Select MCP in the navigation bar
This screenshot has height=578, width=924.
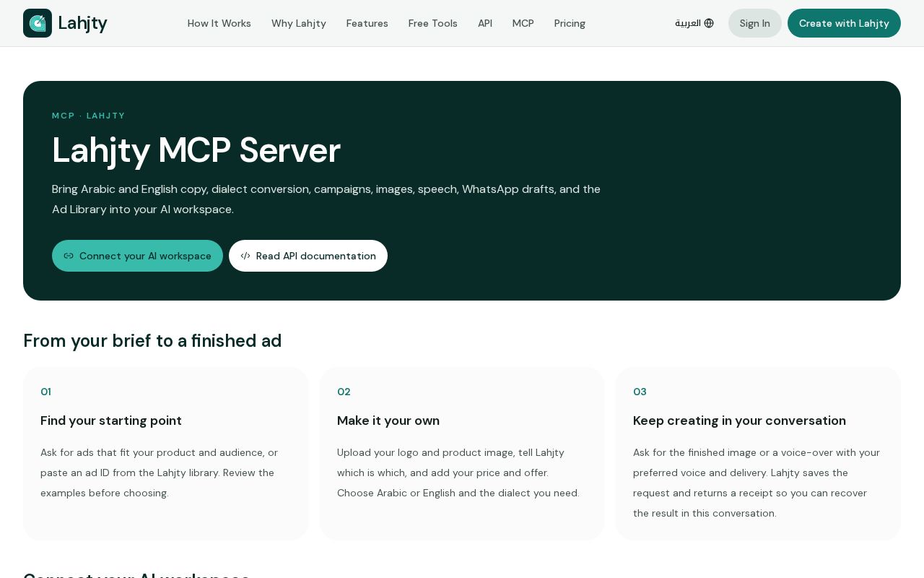point(523,23)
